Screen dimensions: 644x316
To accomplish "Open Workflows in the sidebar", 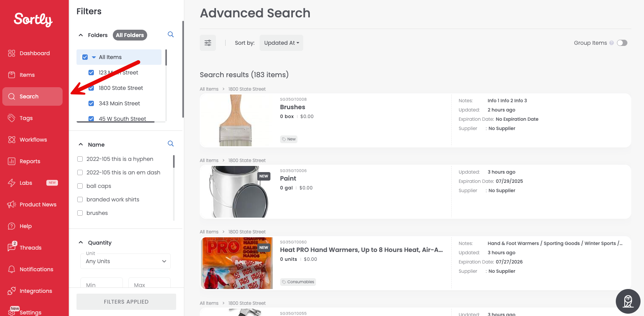I will pyautogui.click(x=33, y=140).
